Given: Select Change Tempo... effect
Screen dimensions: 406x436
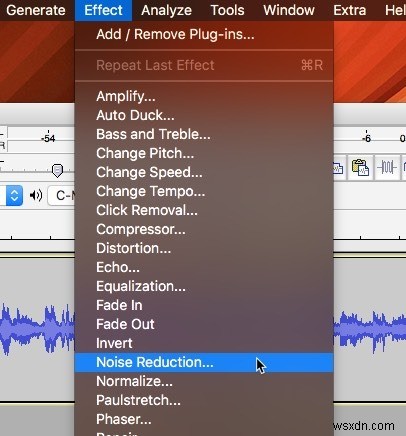Looking at the screenshot, I should [204, 191].
